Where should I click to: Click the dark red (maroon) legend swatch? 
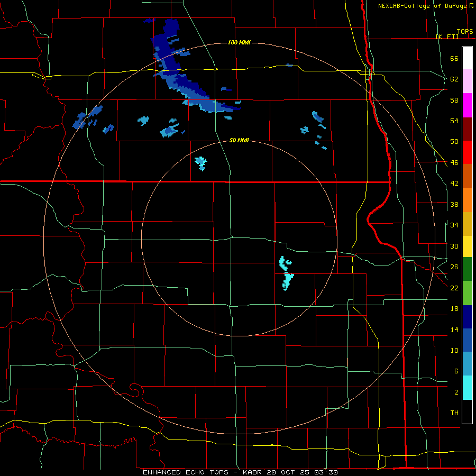(x=467, y=129)
